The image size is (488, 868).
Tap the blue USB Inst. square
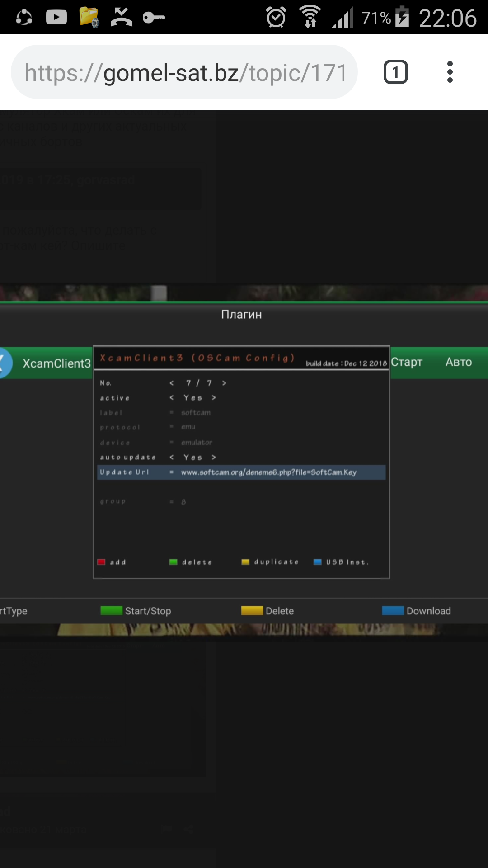coord(318,562)
